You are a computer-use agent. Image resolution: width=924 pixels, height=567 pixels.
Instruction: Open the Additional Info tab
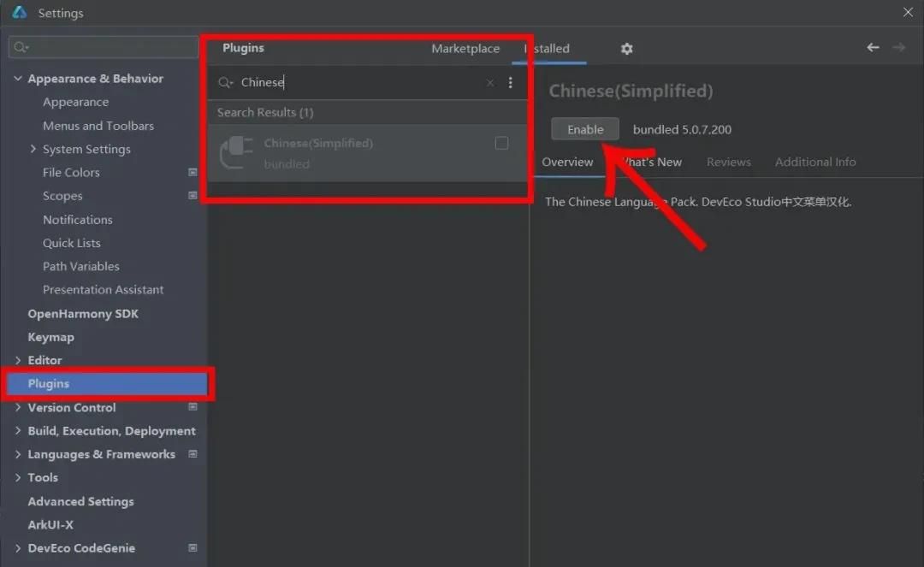coord(814,162)
